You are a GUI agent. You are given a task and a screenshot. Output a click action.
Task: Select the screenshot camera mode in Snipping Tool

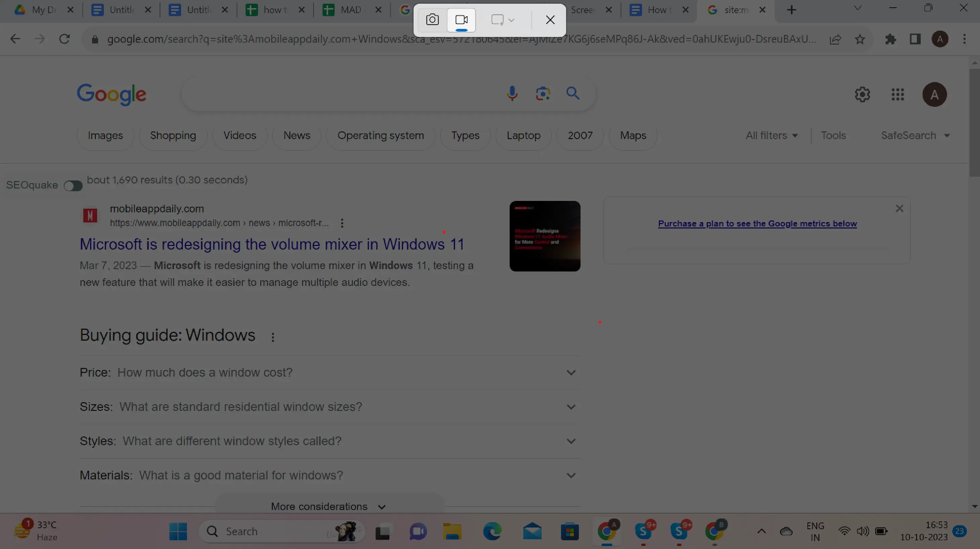432,20
